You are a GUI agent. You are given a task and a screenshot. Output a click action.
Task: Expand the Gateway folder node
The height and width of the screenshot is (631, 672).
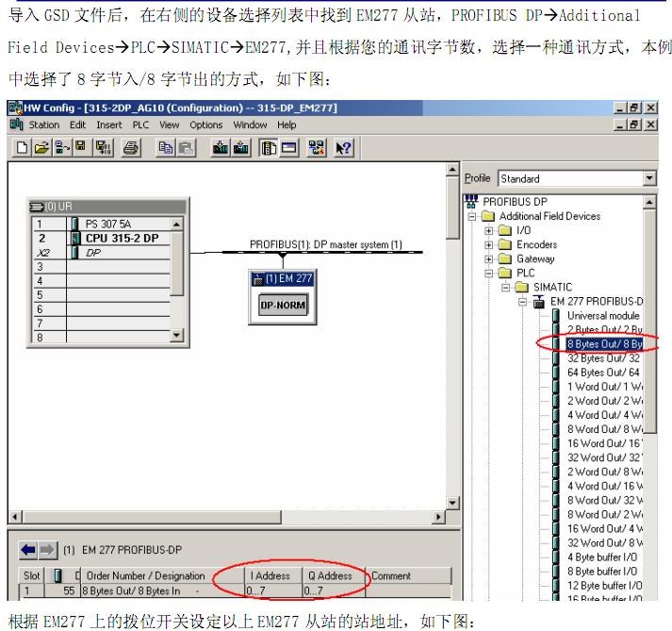(490, 259)
